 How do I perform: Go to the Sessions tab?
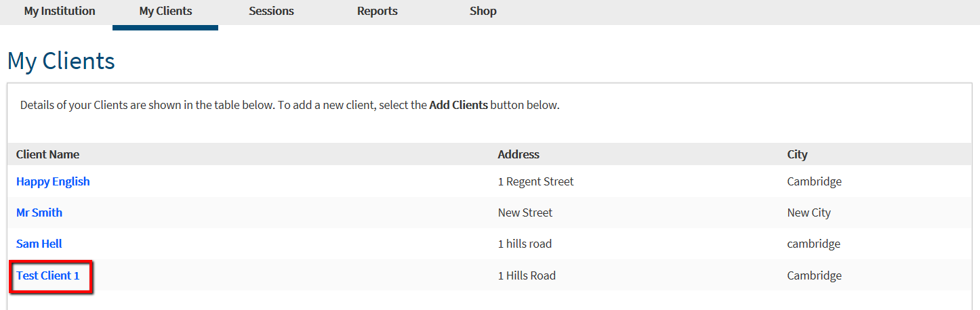(271, 11)
